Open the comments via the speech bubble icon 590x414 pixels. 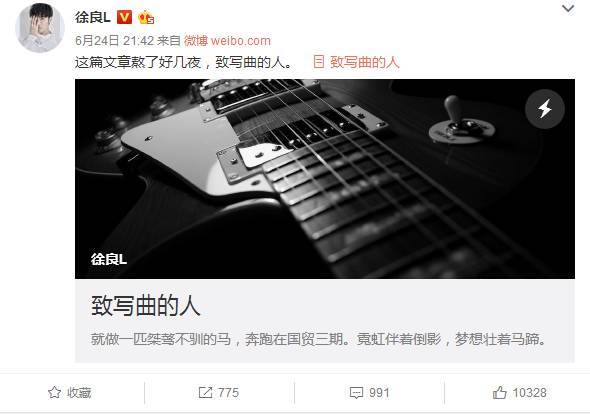point(356,393)
